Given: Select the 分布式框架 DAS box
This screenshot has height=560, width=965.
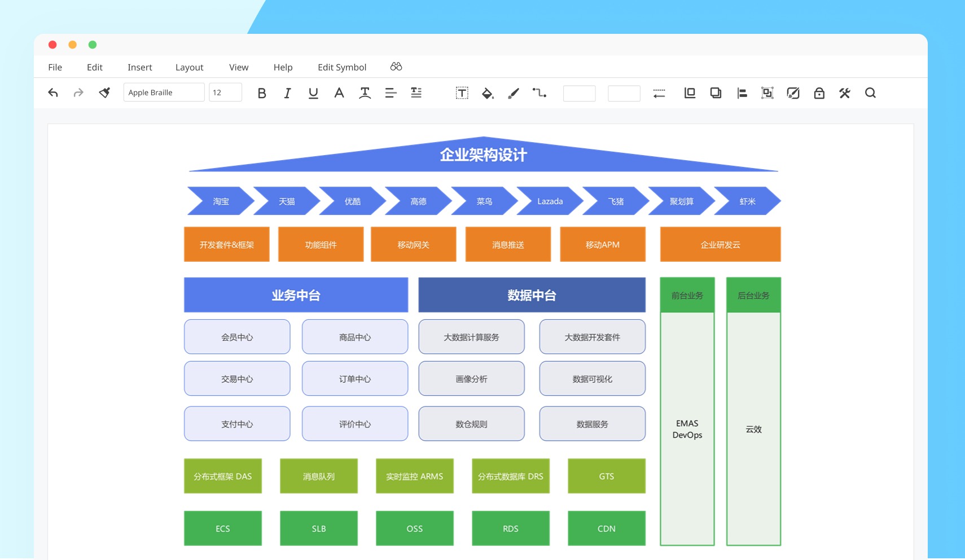Looking at the screenshot, I should [x=223, y=476].
